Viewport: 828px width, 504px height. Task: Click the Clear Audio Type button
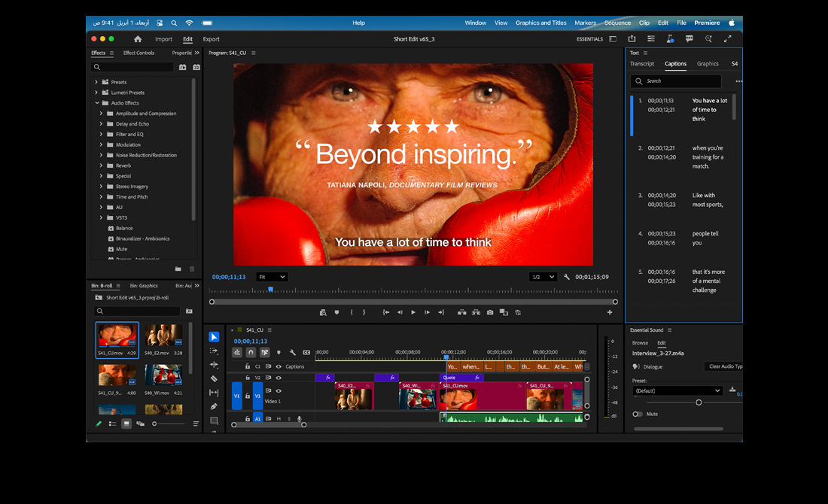point(724,366)
